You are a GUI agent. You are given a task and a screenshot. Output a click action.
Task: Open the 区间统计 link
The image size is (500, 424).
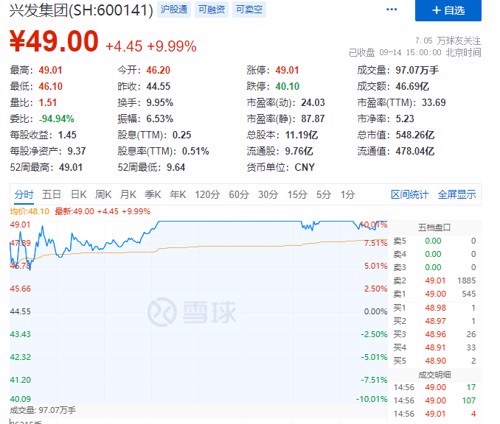[409, 194]
